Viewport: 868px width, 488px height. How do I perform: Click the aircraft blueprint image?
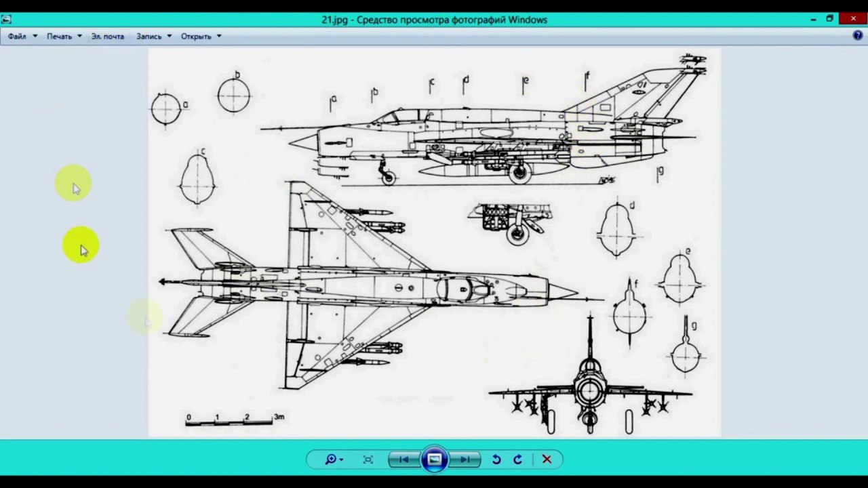click(434, 242)
